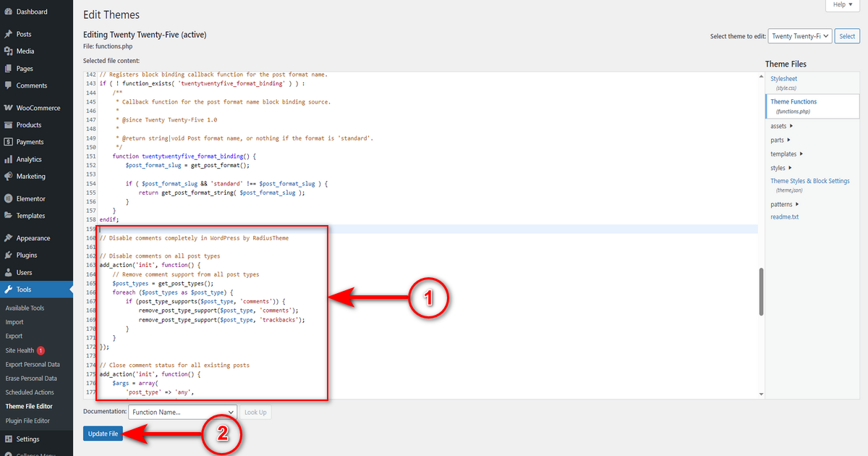The height and width of the screenshot is (456, 868).
Task: Click the Media icon in sidebar
Action: pos(8,51)
